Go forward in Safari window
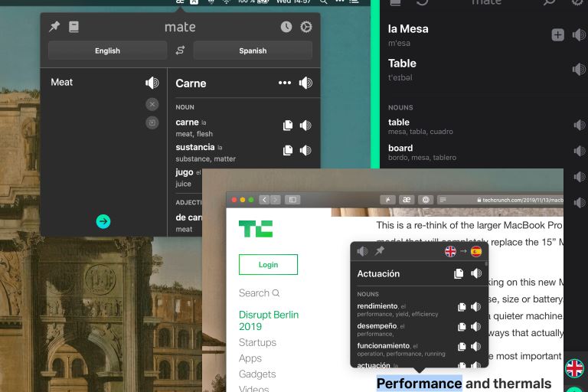The width and height of the screenshot is (588, 392). [276, 200]
